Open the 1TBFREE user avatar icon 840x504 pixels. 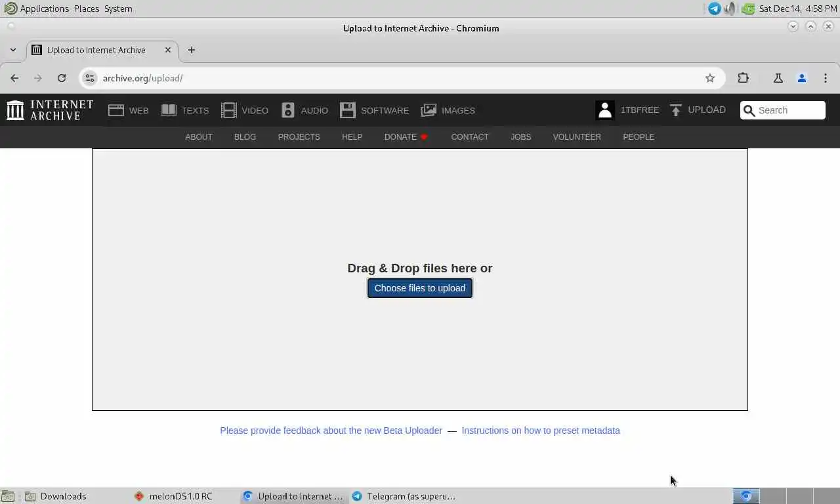605,110
